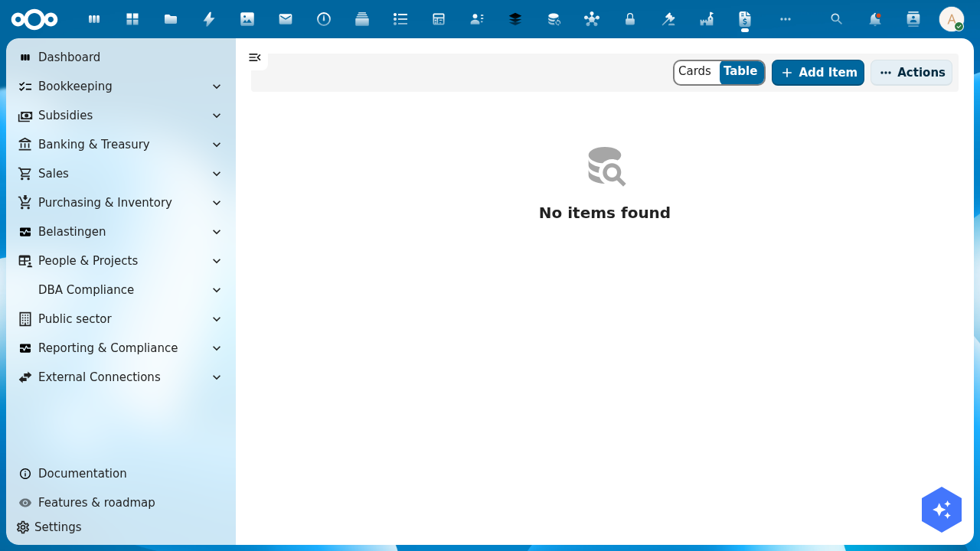Collapse the navigation sidebar toggle

point(255,57)
